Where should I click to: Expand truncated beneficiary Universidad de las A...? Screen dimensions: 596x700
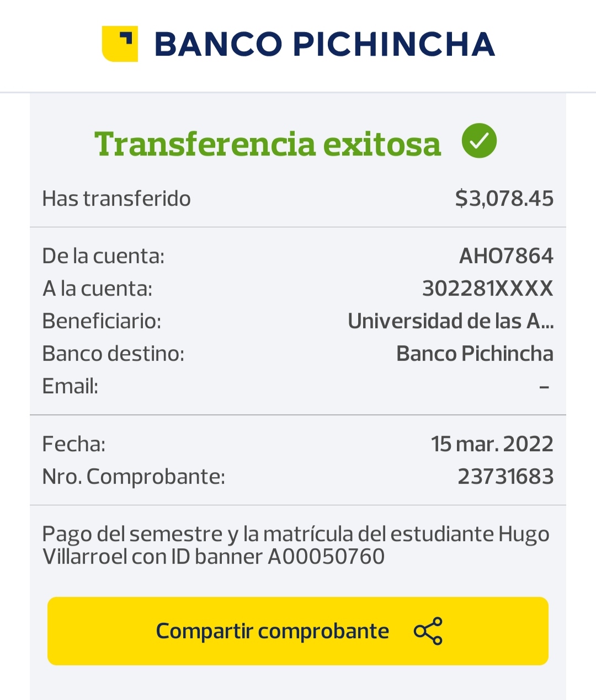click(x=450, y=321)
